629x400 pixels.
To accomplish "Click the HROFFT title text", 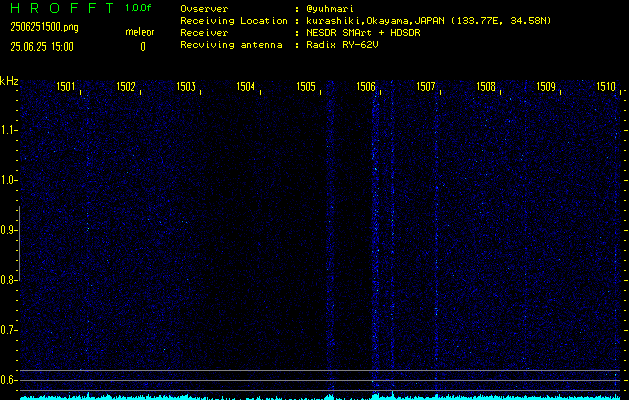I will point(62,8).
